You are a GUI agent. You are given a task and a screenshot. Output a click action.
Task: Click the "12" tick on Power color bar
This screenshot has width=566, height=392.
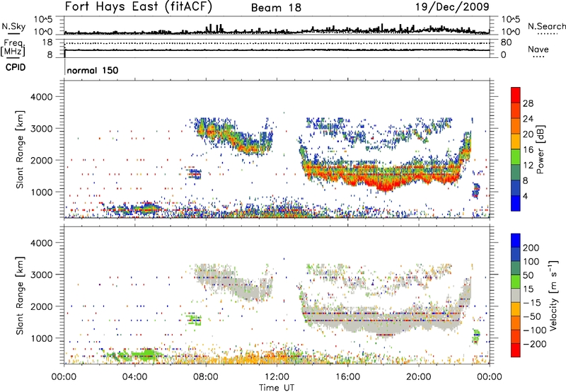pos(528,166)
